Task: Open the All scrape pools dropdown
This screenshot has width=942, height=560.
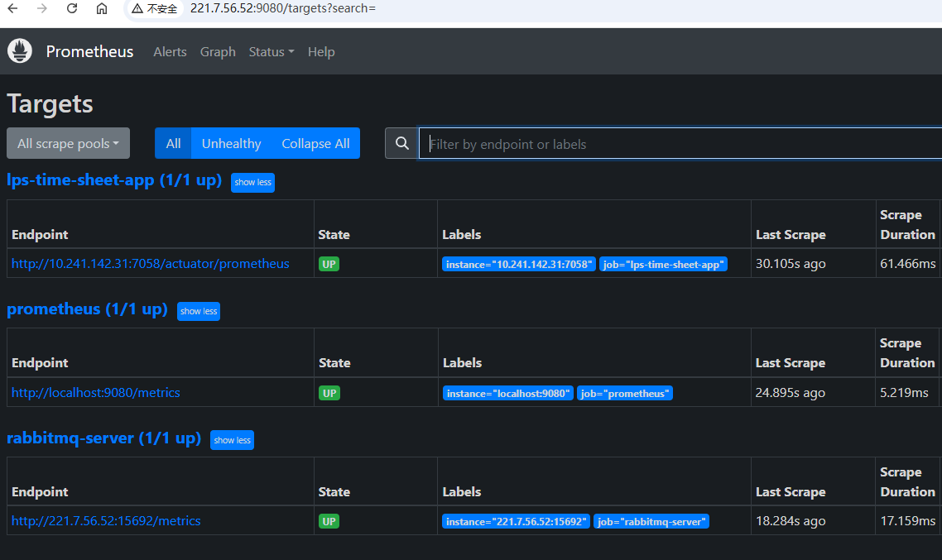Action: point(68,143)
